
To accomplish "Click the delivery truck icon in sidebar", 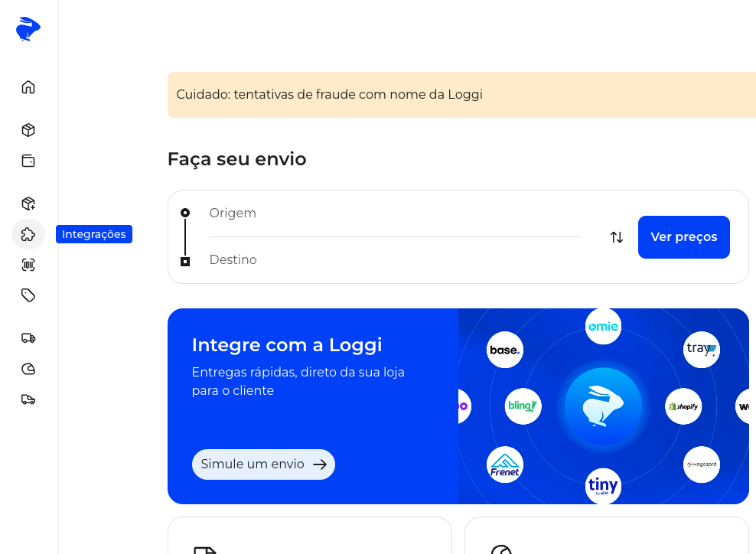I will point(28,338).
